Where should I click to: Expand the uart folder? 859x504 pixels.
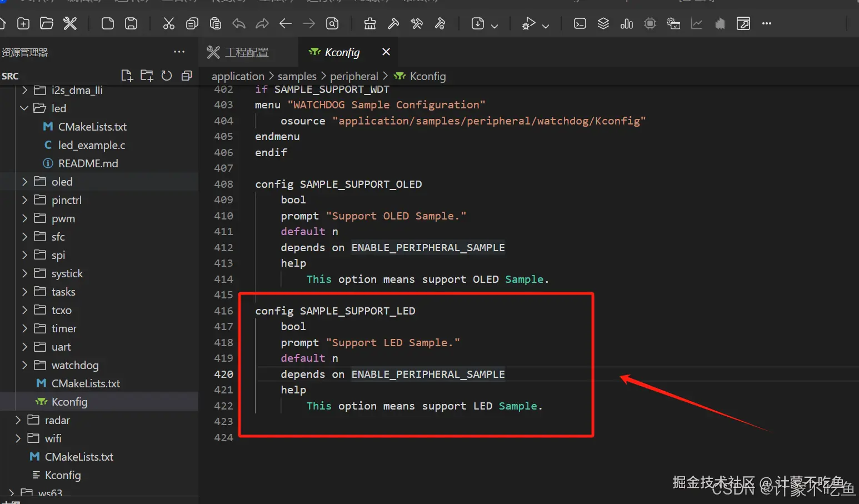24,347
